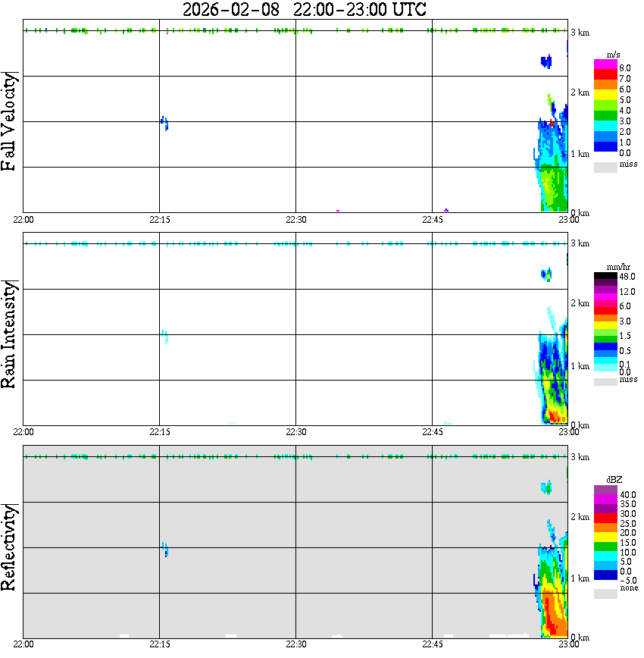Select the gray miss swatch in the m/s legend
The image size is (644, 658).
click(605, 168)
